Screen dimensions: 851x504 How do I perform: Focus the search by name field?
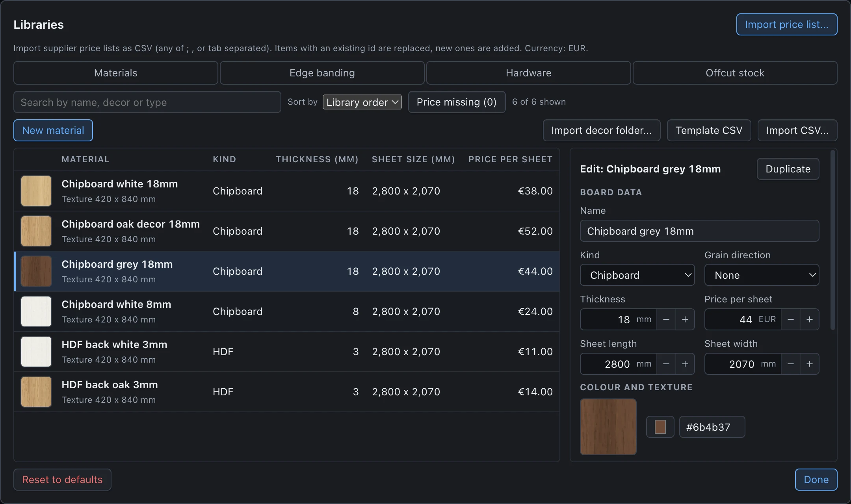pyautogui.click(x=147, y=102)
